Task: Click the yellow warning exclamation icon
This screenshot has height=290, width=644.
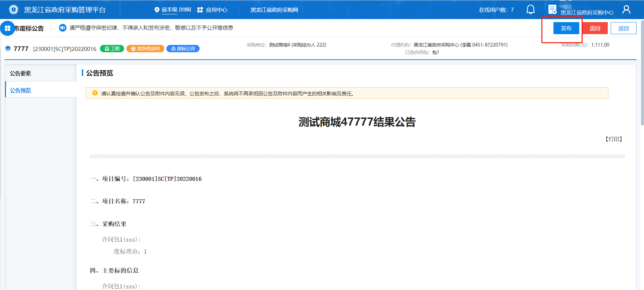Action: pyautogui.click(x=95, y=93)
